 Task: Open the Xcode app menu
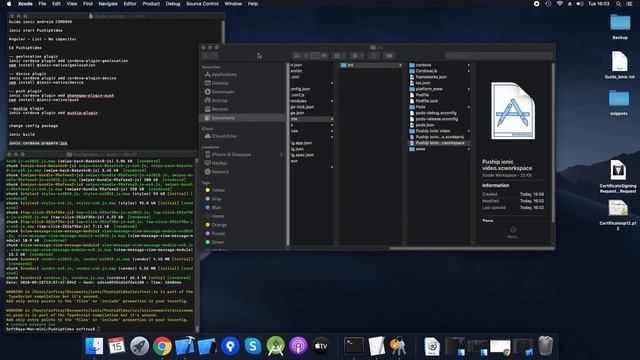[25, 4]
